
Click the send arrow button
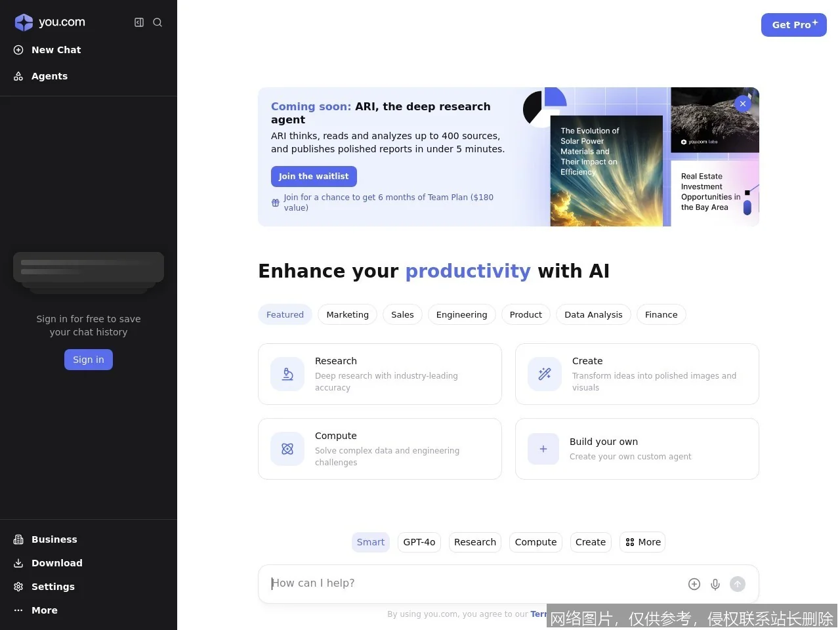(x=738, y=584)
